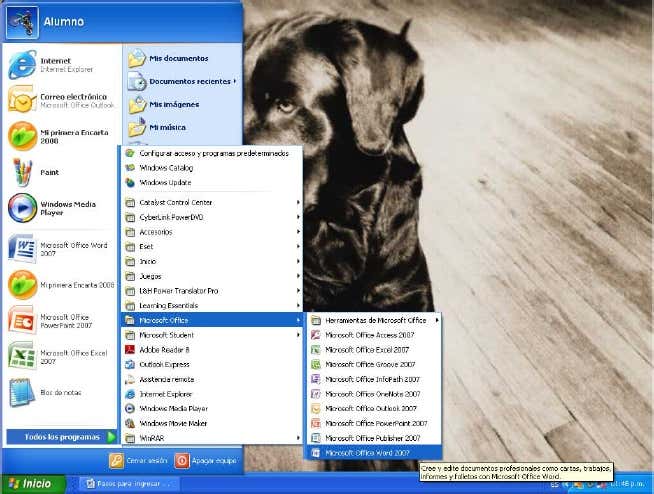Open Configurar acceso y programas predeterminados
Screen dimensions: 654x494
[211, 154]
